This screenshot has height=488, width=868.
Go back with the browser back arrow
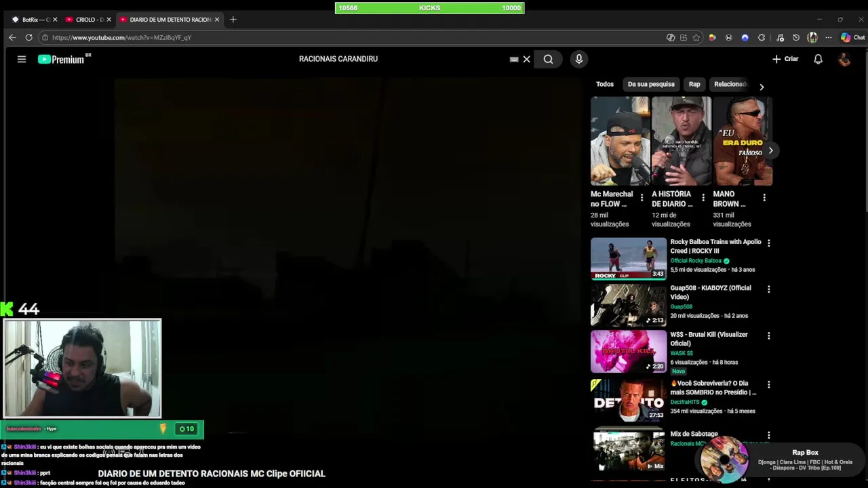(x=12, y=37)
